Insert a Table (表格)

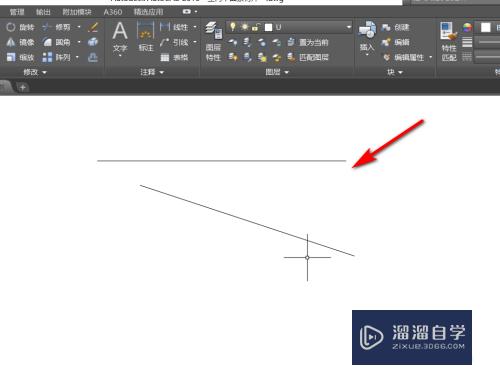174,57
